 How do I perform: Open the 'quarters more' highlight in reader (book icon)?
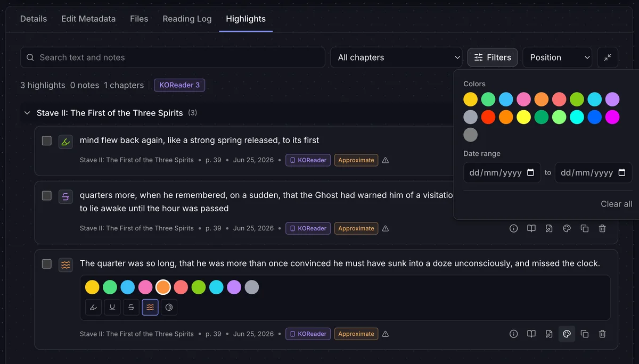[x=531, y=228]
